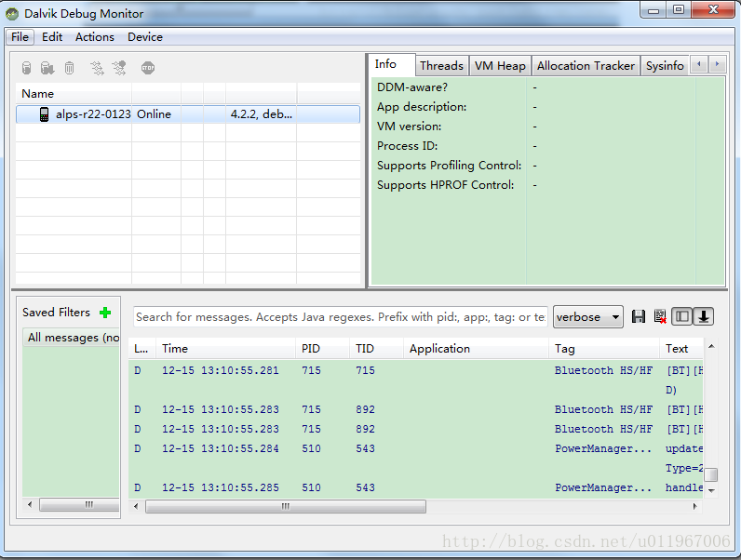The image size is (741, 560).
Task: Click the App description: info label
Action: [x=422, y=107]
